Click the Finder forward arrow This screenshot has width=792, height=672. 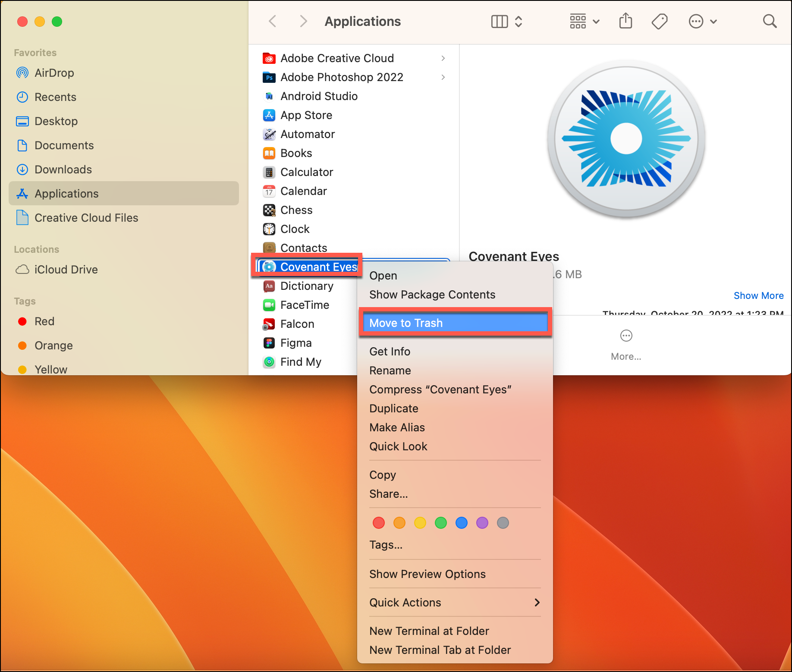pos(304,21)
